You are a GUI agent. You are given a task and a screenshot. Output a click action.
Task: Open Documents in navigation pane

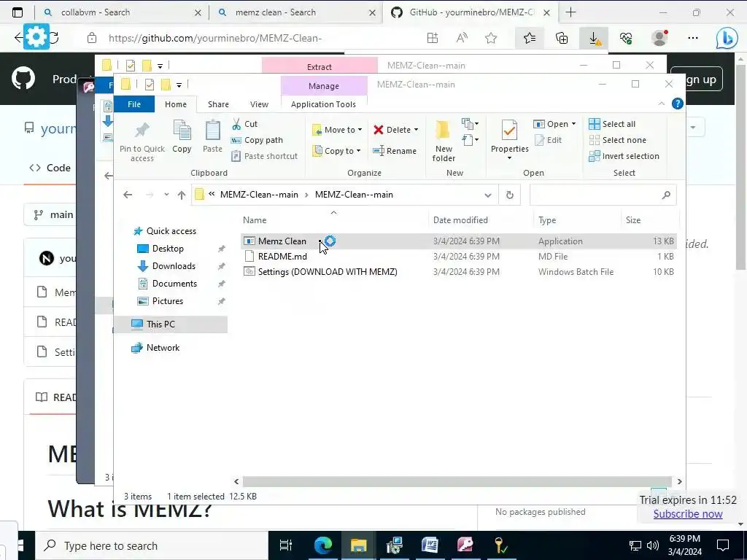(174, 284)
